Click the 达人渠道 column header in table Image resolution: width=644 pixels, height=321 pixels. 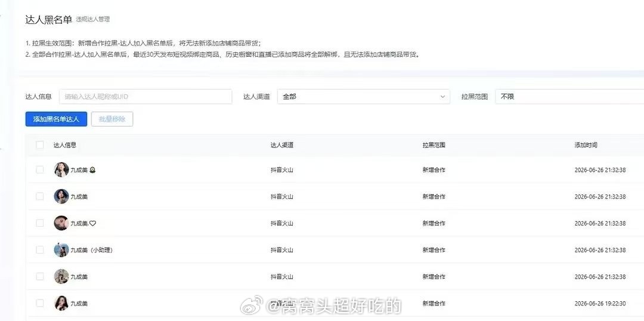click(x=281, y=145)
